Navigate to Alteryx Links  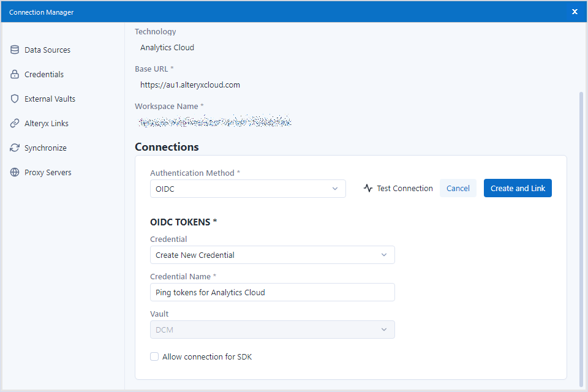tap(39, 123)
